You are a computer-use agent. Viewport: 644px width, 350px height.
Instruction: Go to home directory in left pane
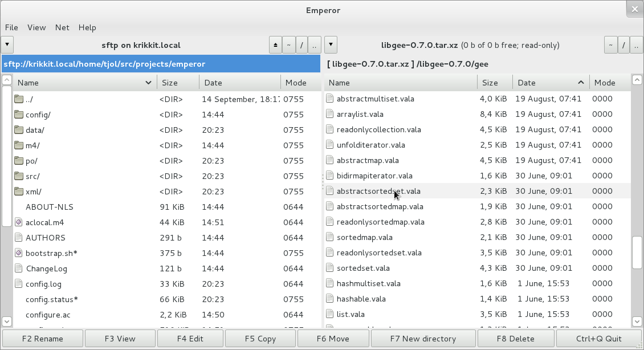click(289, 45)
